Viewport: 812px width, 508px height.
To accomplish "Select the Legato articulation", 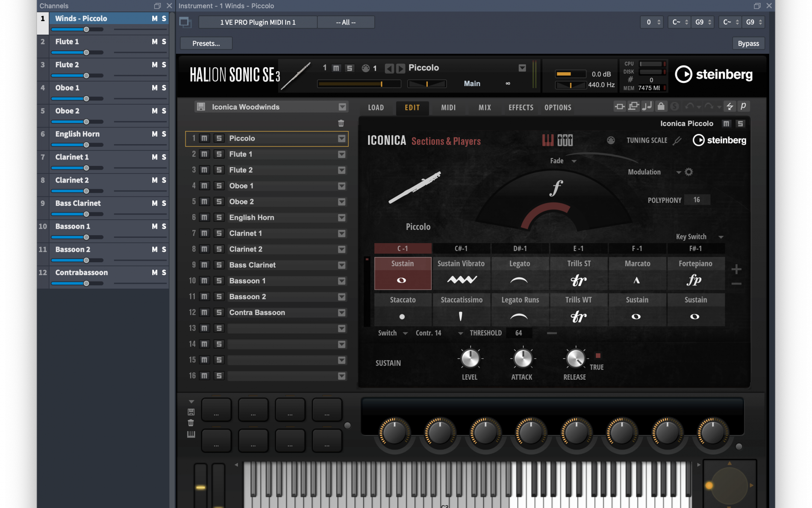I will (x=520, y=274).
